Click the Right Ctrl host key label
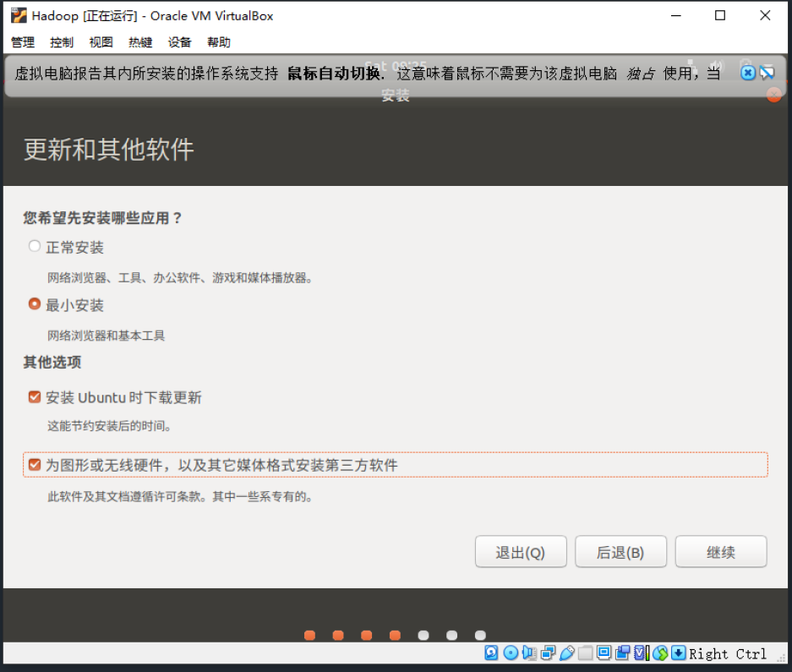Screen dimensions: 792x672 click(x=728, y=653)
